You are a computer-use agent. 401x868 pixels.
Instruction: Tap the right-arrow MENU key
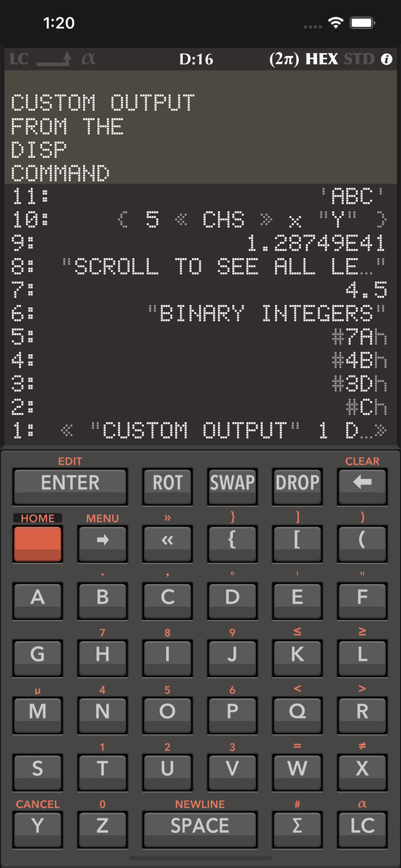point(102,543)
